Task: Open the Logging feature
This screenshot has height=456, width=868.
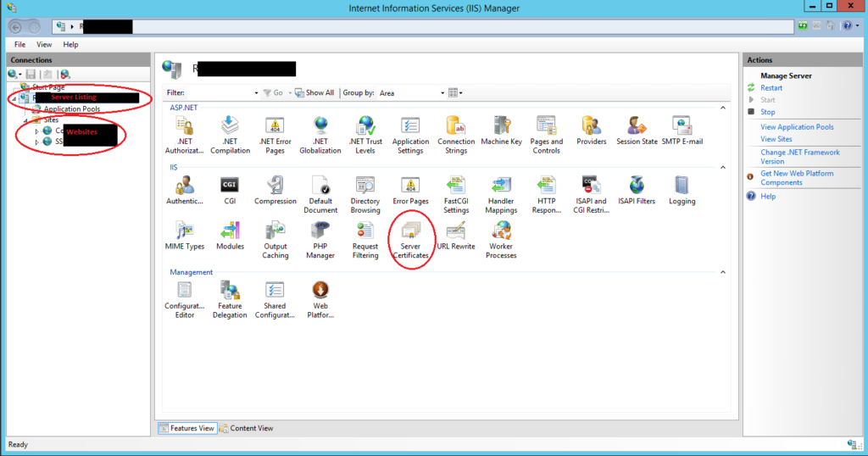Action: pos(682,191)
